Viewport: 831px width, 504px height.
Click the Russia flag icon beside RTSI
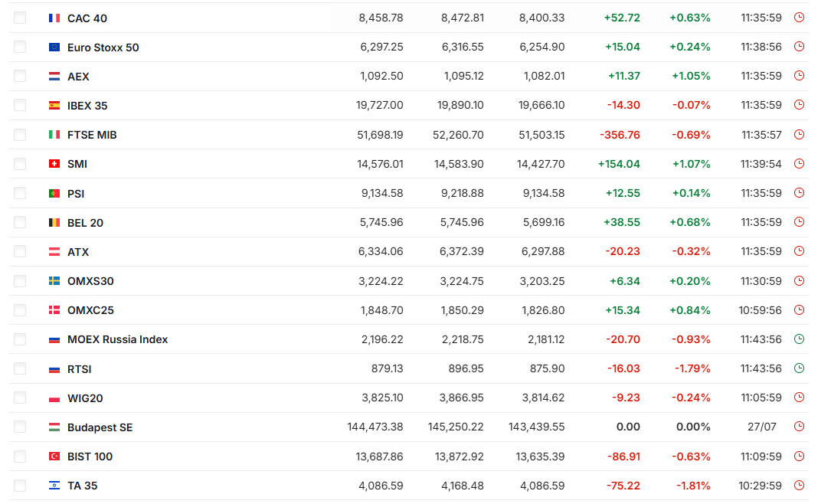(54, 369)
